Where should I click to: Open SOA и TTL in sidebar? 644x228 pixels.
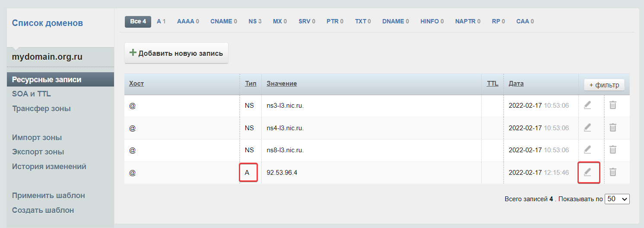pyautogui.click(x=32, y=94)
